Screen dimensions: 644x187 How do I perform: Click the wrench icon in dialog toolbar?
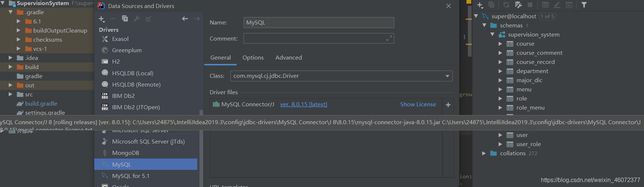pos(137,19)
